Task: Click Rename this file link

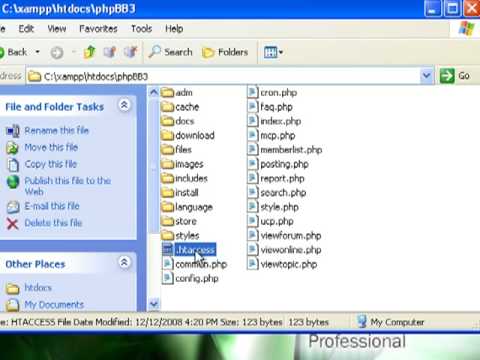Action: [x=57, y=130]
